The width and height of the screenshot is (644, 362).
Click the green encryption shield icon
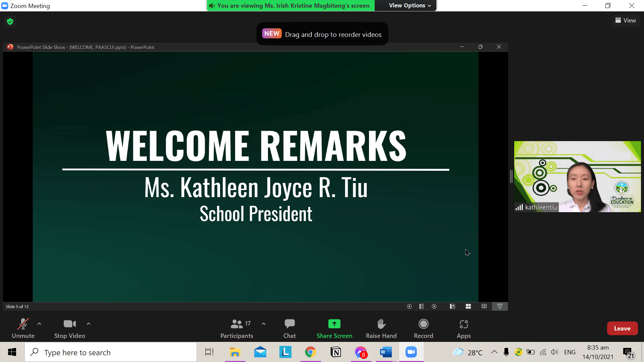point(10,22)
